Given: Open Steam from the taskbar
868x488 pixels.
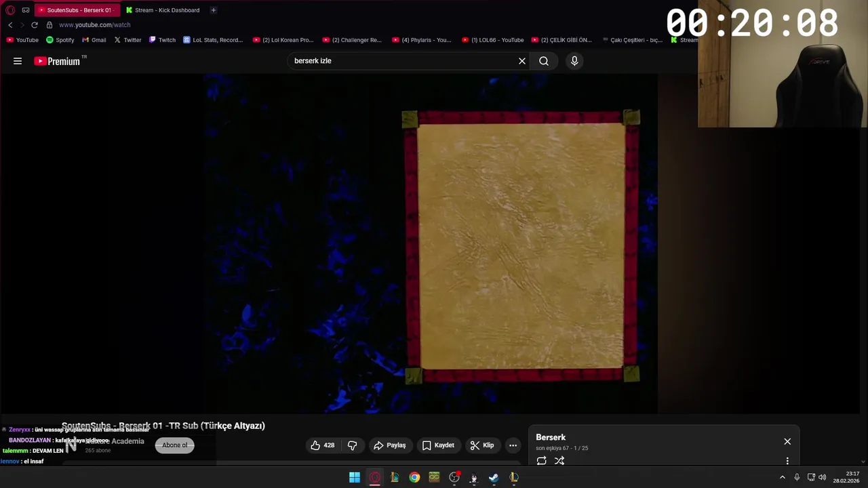Looking at the screenshot, I should [x=494, y=478].
